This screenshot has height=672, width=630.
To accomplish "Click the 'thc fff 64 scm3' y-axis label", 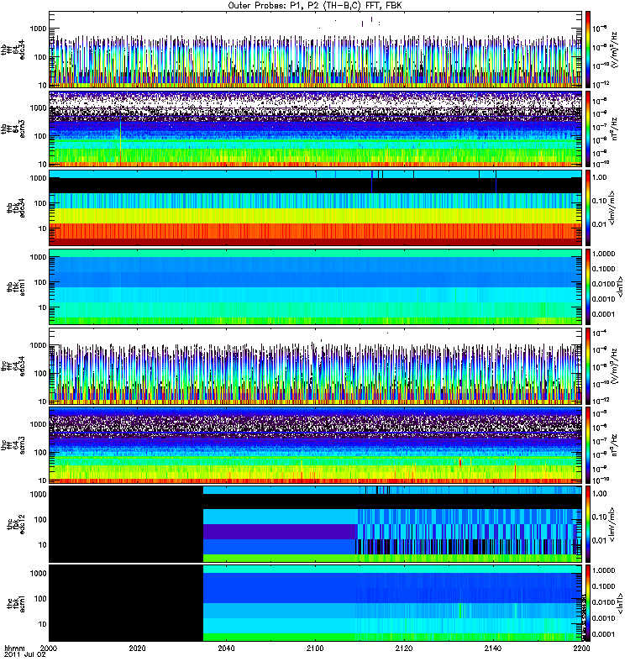I will point(13,445).
